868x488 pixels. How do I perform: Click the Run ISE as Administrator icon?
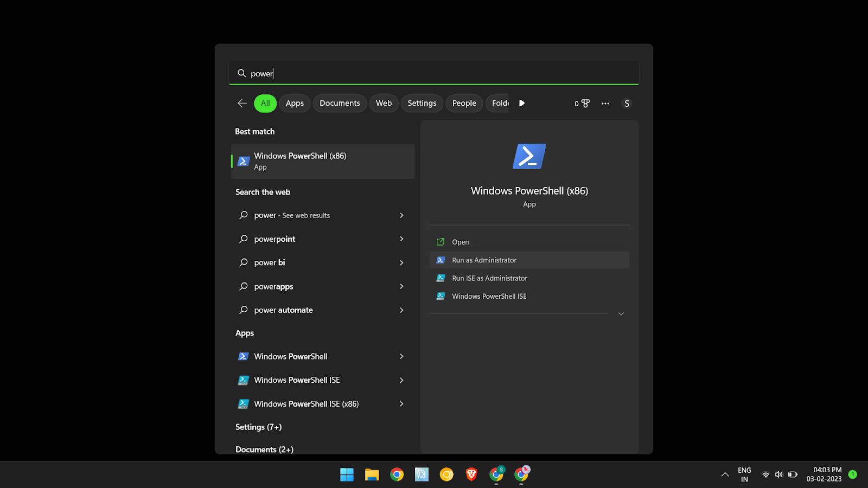coord(441,278)
